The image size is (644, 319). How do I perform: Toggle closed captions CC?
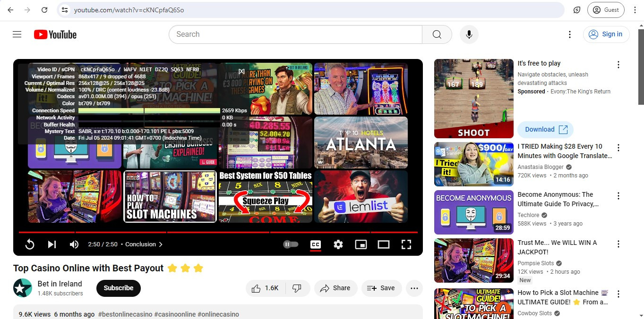click(316, 244)
